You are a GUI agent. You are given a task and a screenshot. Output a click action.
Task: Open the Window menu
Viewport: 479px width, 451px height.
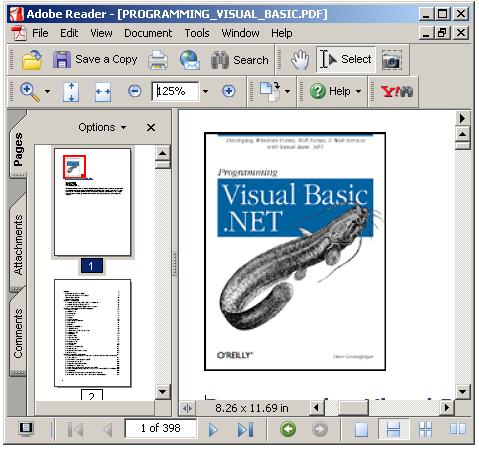[x=240, y=33]
